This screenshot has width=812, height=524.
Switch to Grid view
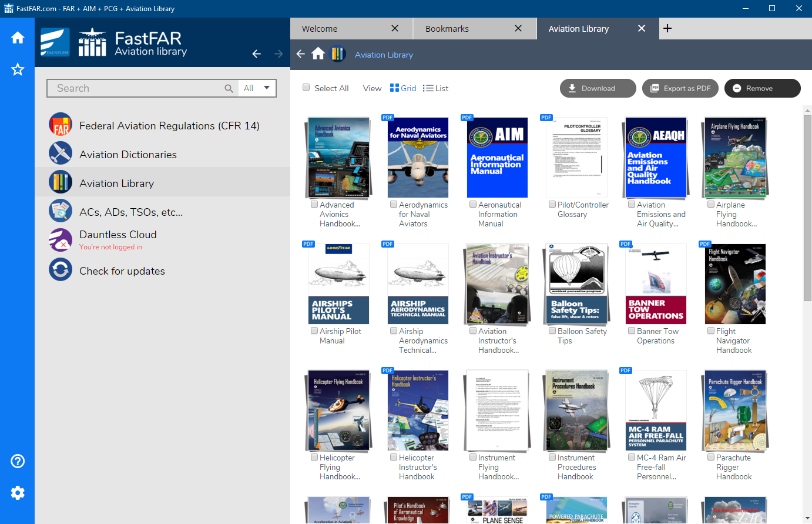(403, 88)
